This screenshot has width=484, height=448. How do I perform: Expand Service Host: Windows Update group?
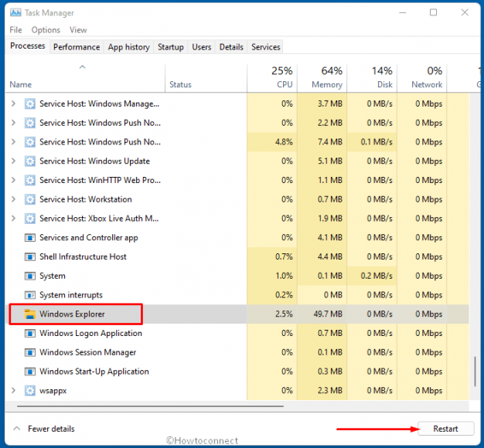point(13,161)
